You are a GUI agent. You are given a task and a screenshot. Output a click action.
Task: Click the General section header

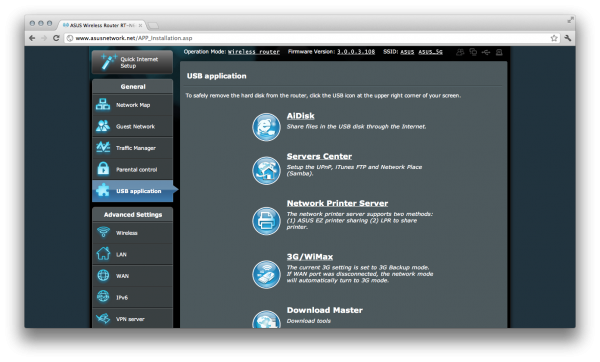pos(132,86)
